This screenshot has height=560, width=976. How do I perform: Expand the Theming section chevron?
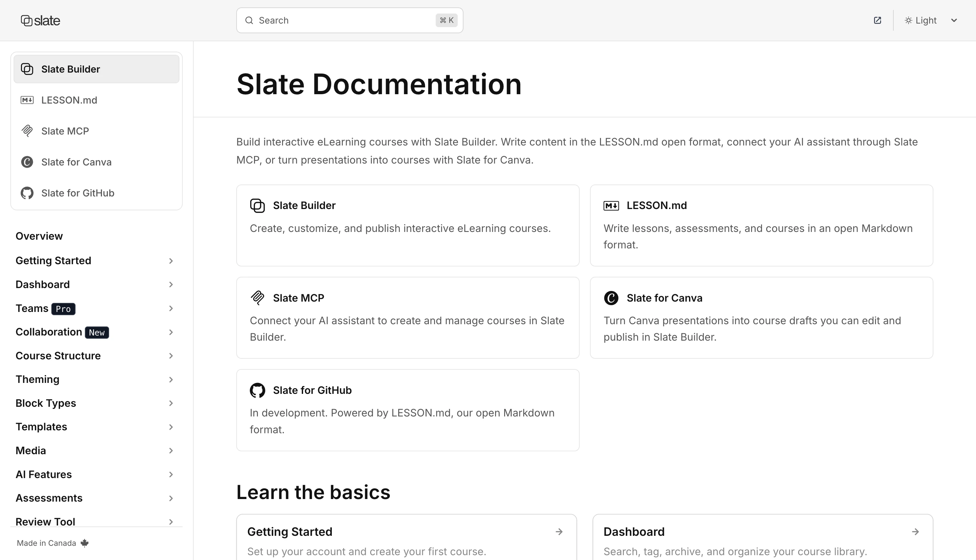click(171, 380)
